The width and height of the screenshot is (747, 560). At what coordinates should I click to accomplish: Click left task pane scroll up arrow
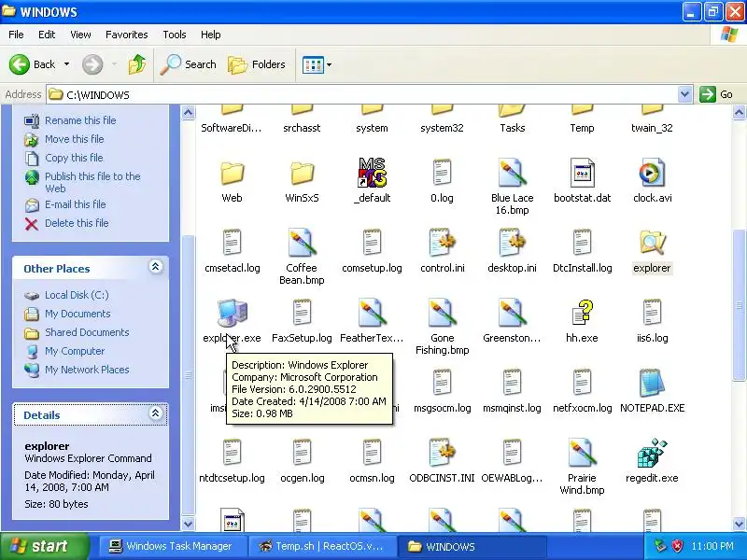coord(189,113)
